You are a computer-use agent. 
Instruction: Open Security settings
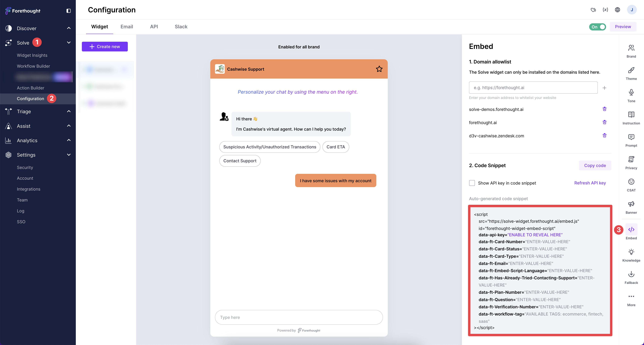click(x=25, y=167)
